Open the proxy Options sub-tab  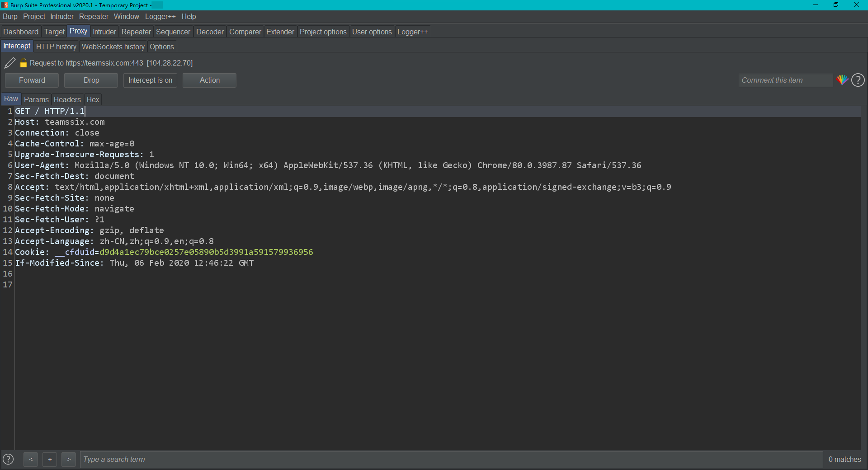[x=162, y=47]
